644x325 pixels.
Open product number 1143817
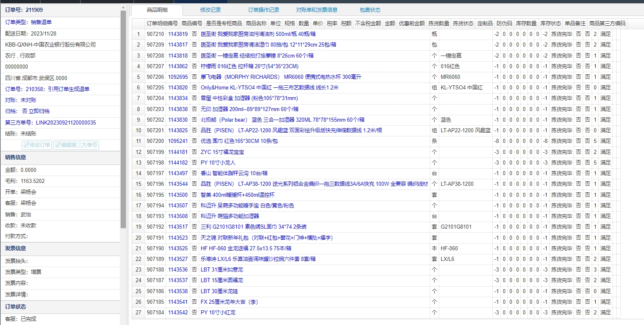tap(178, 45)
